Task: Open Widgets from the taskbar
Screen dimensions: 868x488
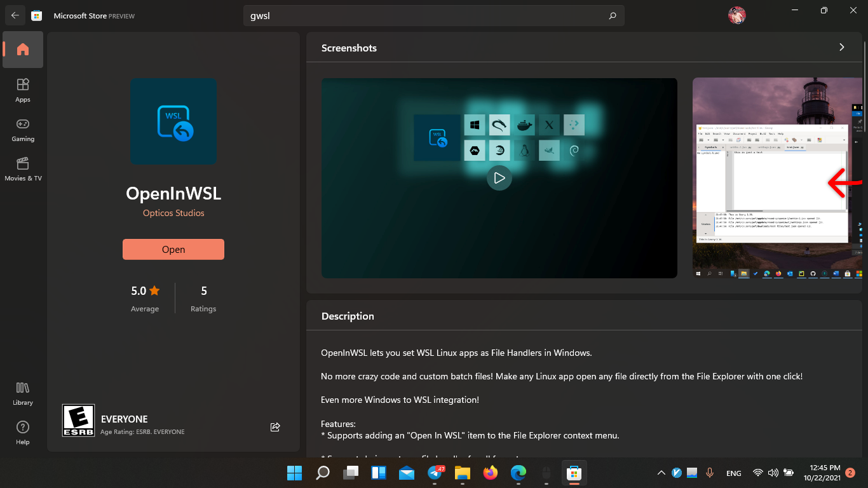Action: coord(379,473)
